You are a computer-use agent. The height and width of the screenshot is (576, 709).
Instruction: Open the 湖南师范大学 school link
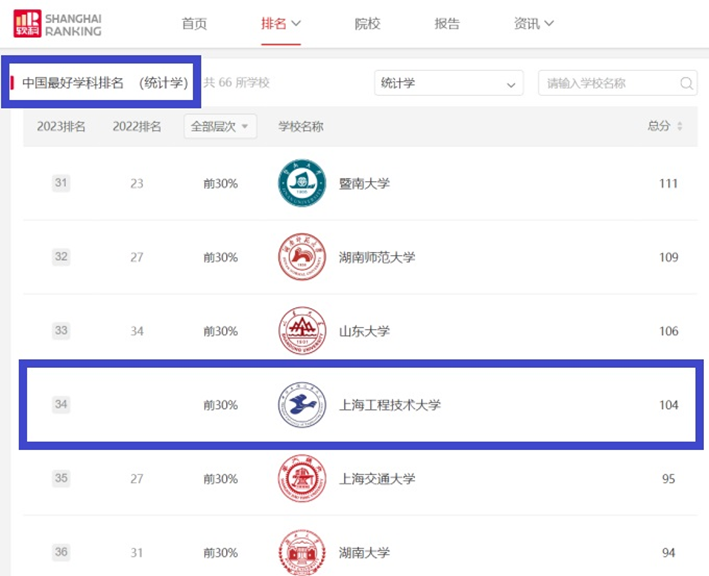377,257
